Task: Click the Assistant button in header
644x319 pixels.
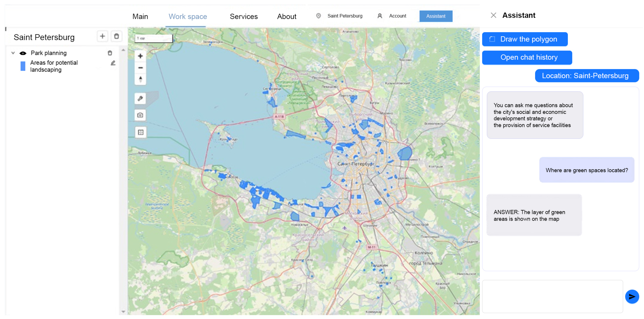Action: pos(436,16)
